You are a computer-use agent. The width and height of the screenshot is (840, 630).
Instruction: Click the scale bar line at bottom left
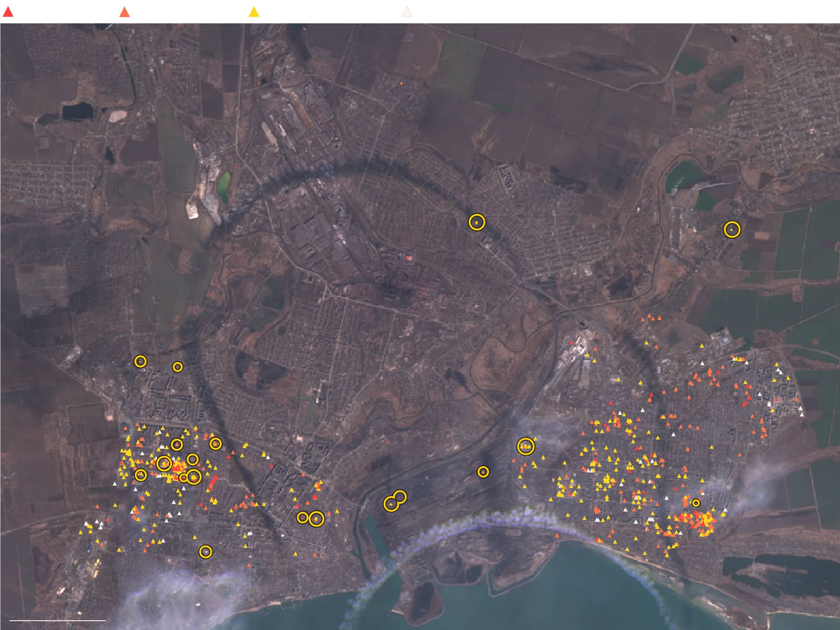tap(57, 620)
